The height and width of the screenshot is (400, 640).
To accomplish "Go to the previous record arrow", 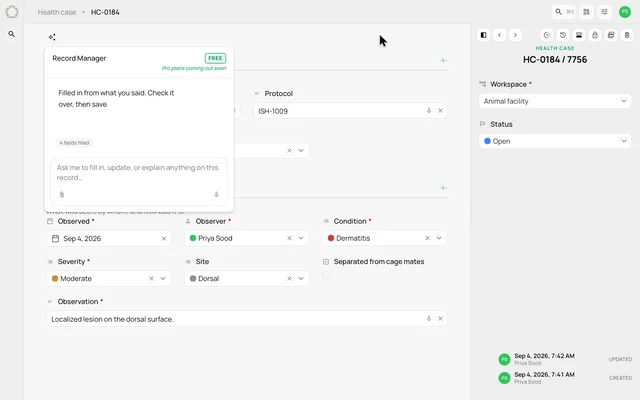I will pos(500,35).
